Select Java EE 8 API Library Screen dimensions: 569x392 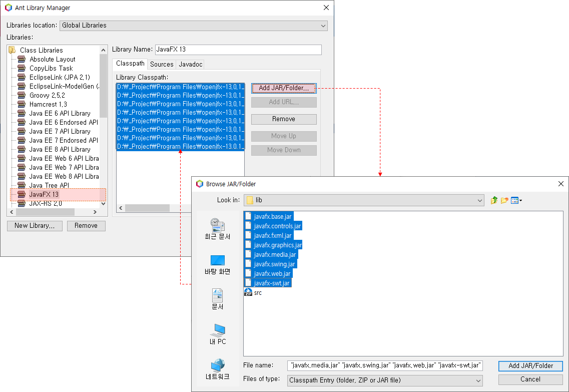(60, 149)
